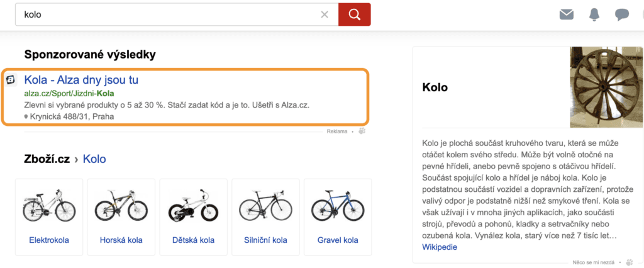
Task: Open the mail envelope icon
Action: [567, 14]
